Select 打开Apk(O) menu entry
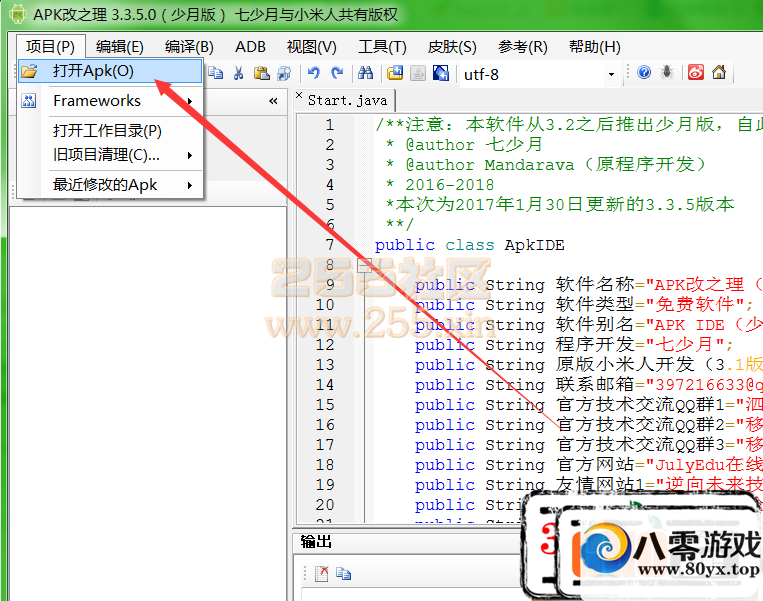Image resolution: width=763 pixels, height=601 pixels. tap(110, 71)
